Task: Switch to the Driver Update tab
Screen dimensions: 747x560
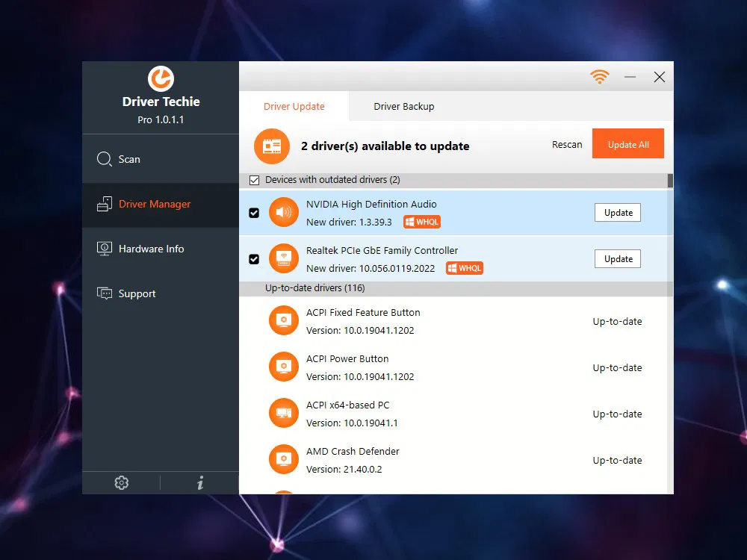Action: click(x=294, y=106)
